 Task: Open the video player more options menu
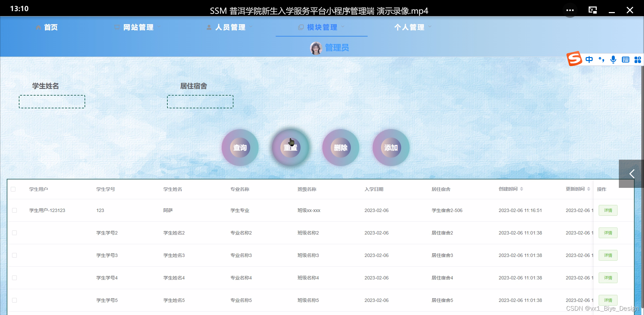click(x=570, y=10)
